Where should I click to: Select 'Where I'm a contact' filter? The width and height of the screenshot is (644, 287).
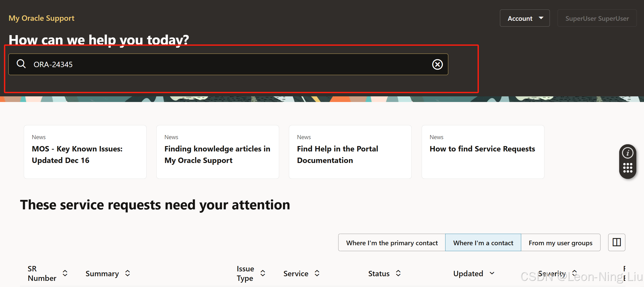coord(483,243)
